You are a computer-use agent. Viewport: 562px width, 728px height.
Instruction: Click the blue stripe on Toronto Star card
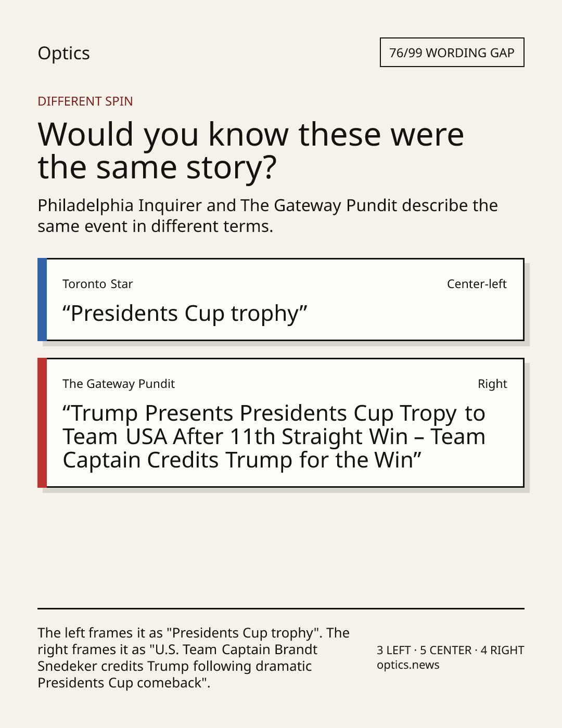click(42, 300)
